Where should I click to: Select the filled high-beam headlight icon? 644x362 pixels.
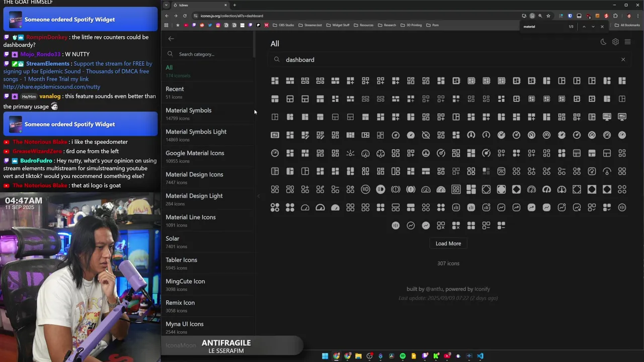[x=380, y=189]
